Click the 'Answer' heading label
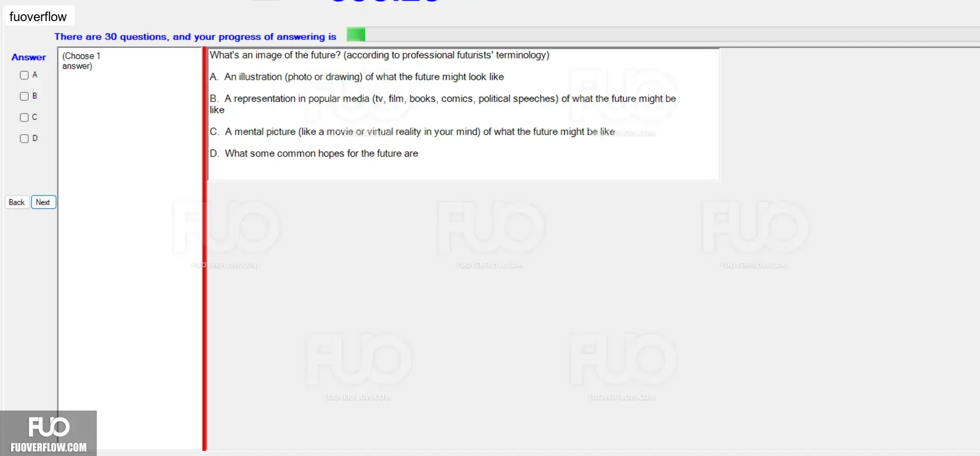The width and height of the screenshot is (980, 456). click(29, 57)
